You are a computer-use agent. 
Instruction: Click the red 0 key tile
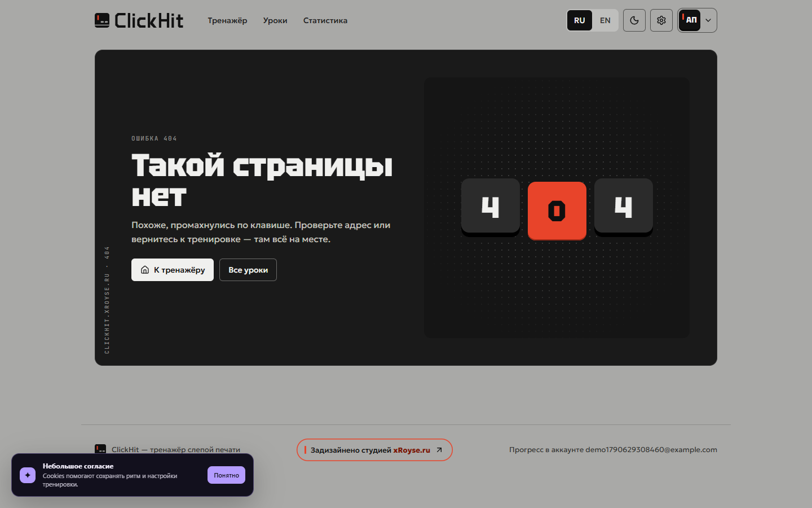click(x=557, y=211)
